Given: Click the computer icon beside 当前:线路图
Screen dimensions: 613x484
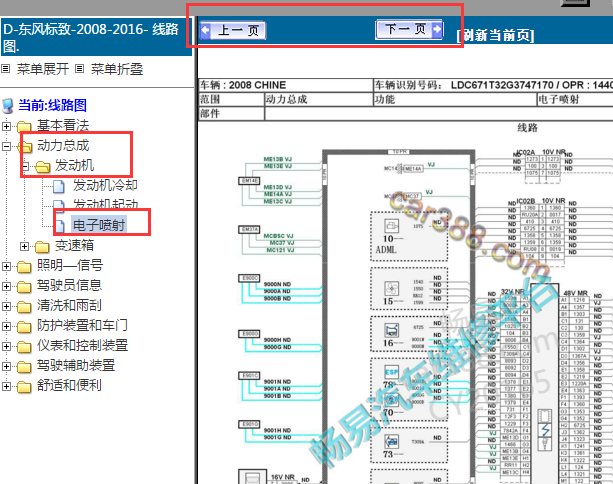Looking at the screenshot, I should click(x=8, y=106).
